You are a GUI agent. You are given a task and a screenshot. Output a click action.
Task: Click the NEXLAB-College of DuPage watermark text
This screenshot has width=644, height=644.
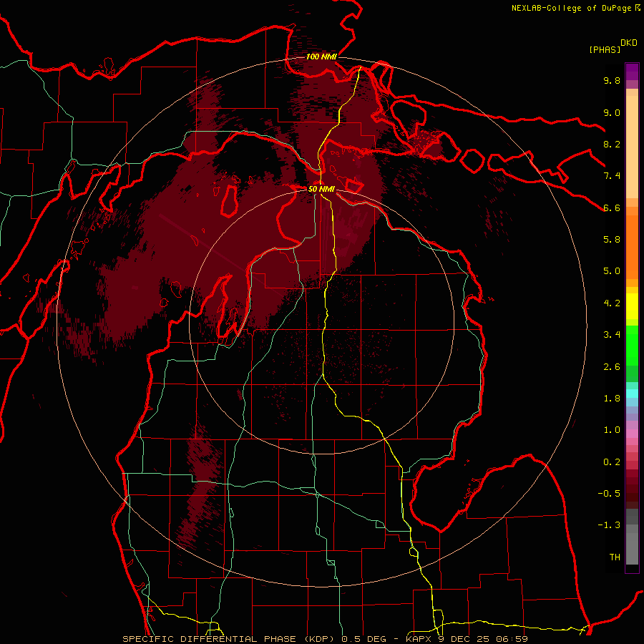point(572,8)
